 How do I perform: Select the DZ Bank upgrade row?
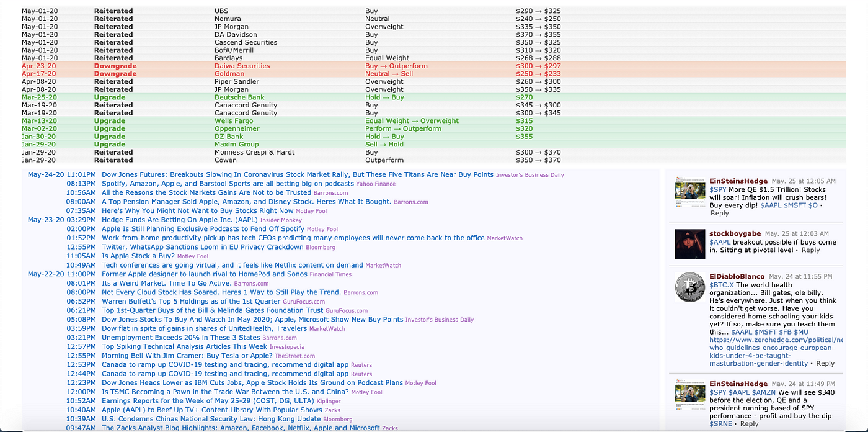point(434,137)
